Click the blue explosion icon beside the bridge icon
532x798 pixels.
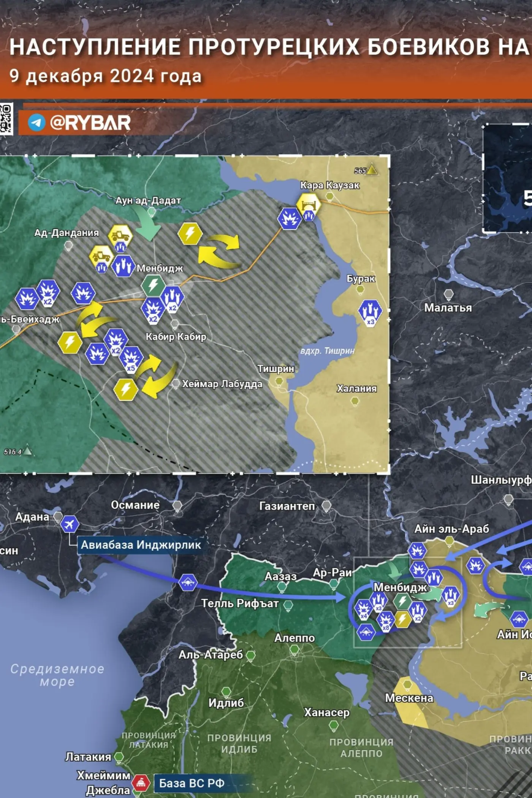[290, 218]
